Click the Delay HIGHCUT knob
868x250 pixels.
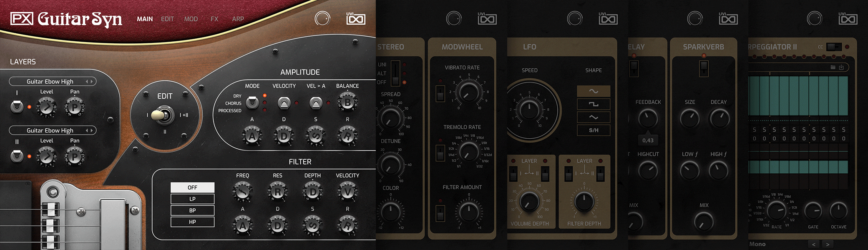pos(648,170)
